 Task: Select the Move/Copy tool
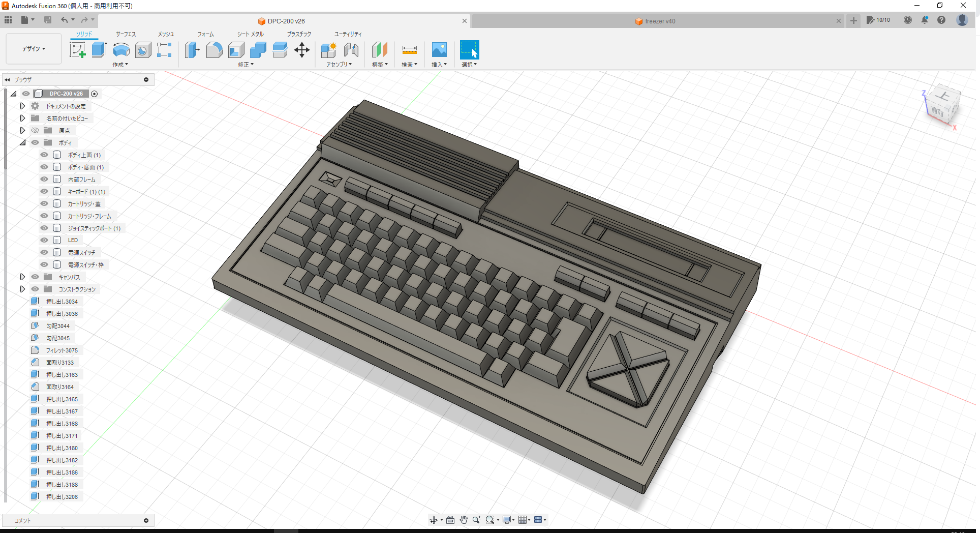(302, 49)
